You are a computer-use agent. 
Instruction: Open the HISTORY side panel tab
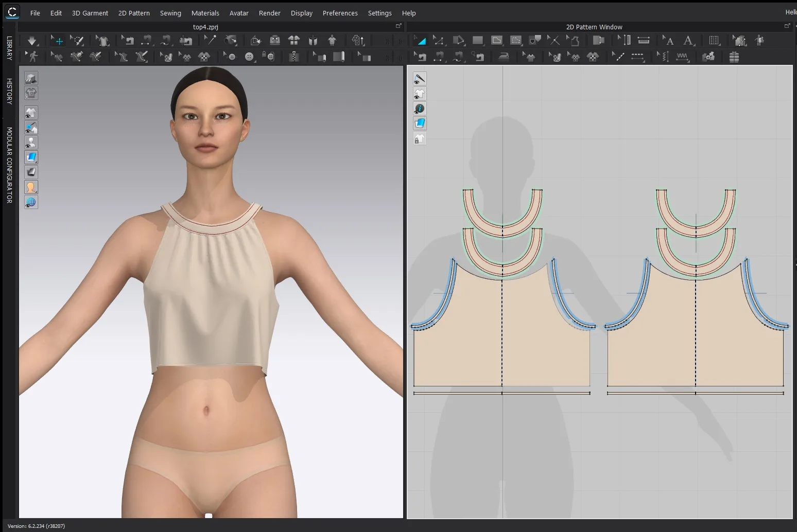tap(9, 91)
